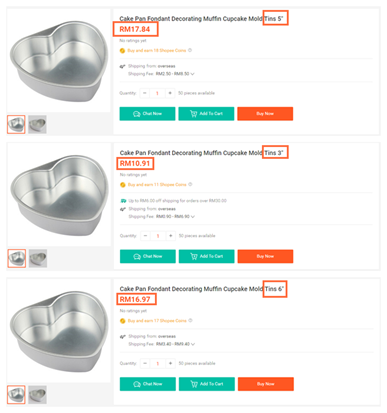Select second thumbnail of the Tins 5" product
Image resolution: width=387 pixels, height=413 pixels.
coord(37,124)
